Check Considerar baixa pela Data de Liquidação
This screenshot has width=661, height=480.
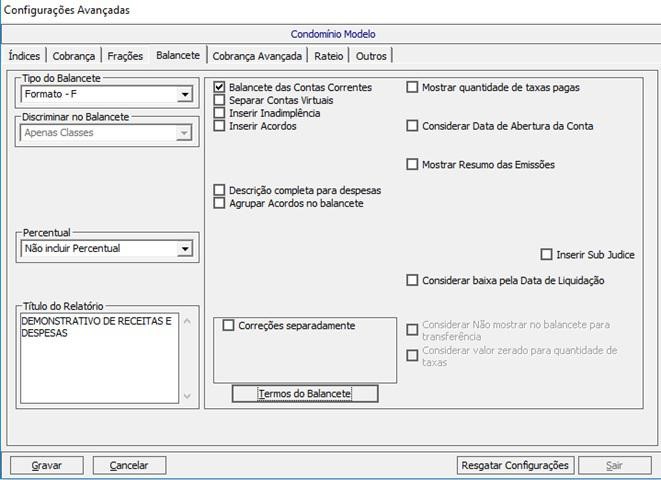point(412,280)
